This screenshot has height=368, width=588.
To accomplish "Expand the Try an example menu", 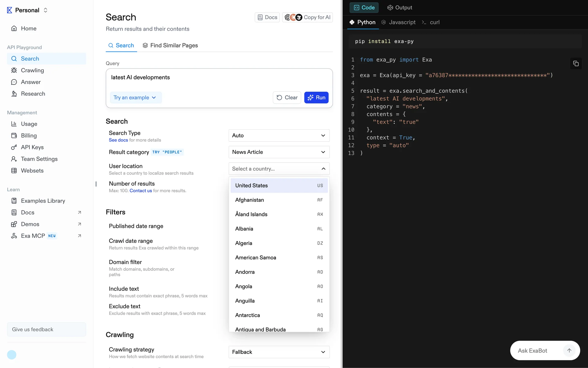I will (135, 98).
